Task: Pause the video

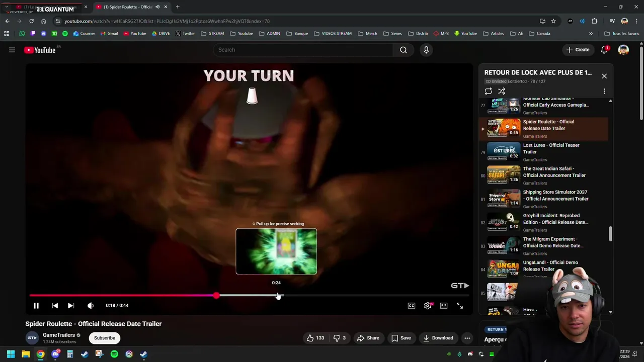Action: tap(36, 306)
